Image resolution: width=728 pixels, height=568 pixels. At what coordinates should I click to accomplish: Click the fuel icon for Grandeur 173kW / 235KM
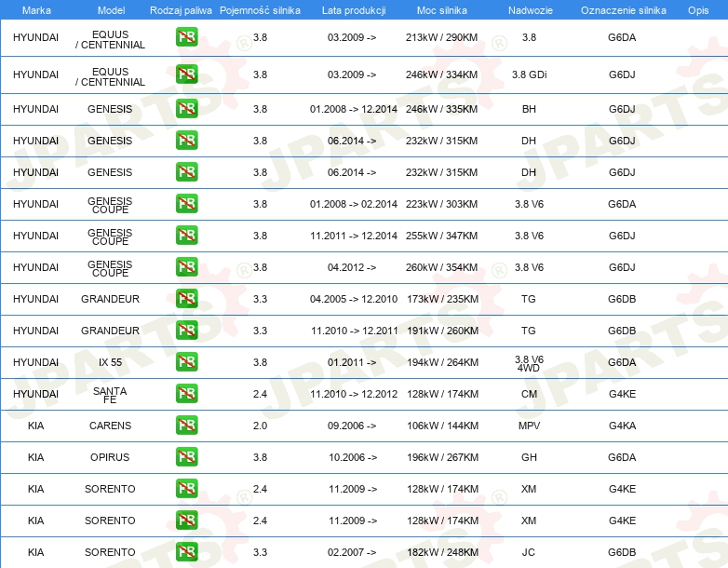[186, 299]
